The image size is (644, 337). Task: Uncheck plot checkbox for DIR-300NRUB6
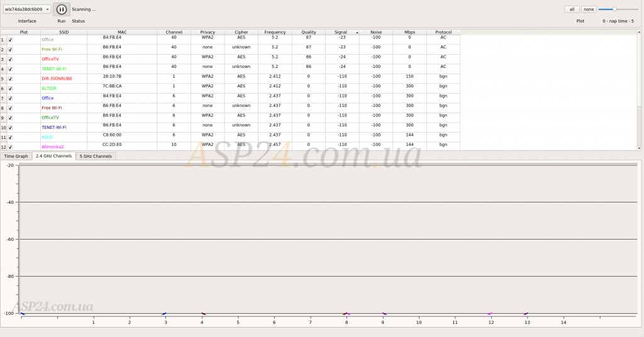10,79
